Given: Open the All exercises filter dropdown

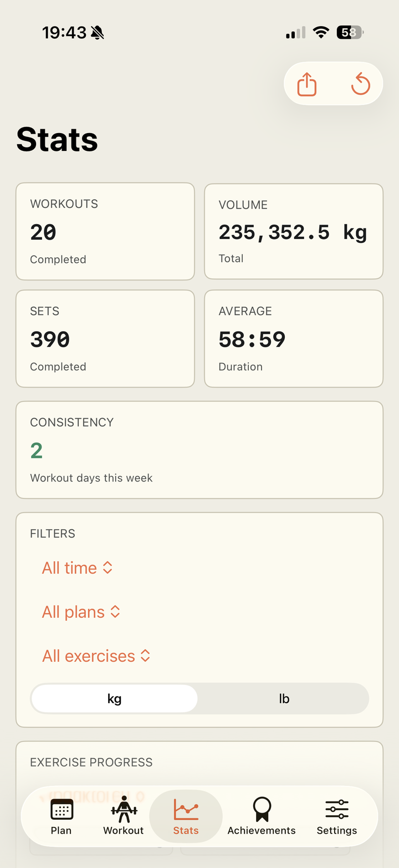Looking at the screenshot, I should [96, 656].
